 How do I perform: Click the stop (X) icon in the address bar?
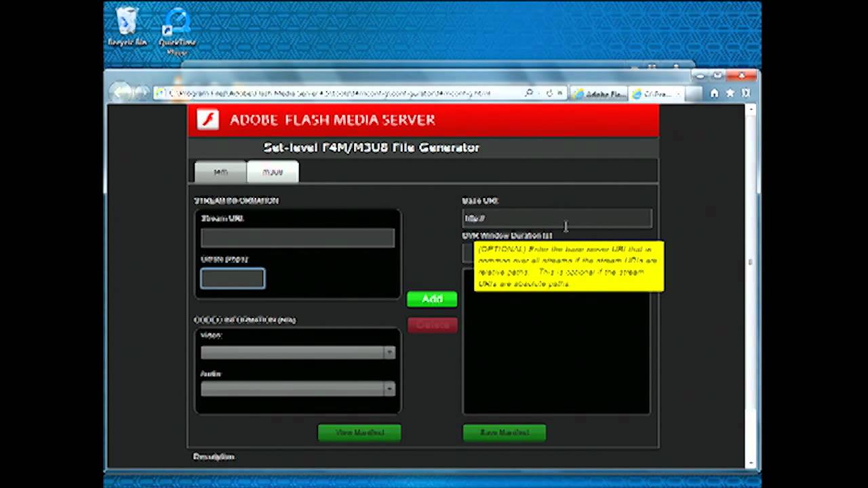point(560,93)
